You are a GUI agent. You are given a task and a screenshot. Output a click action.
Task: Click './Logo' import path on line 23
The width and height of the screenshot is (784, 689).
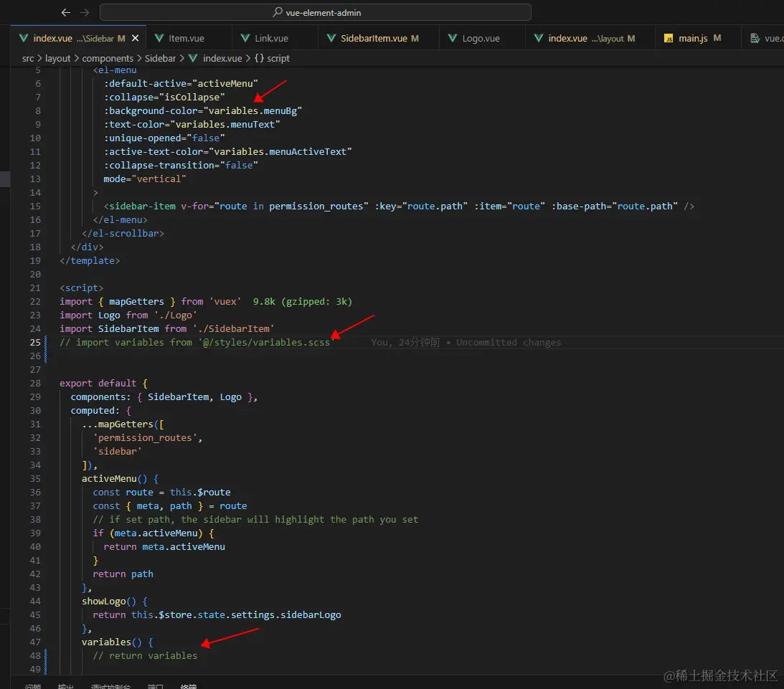[x=175, y=315]
